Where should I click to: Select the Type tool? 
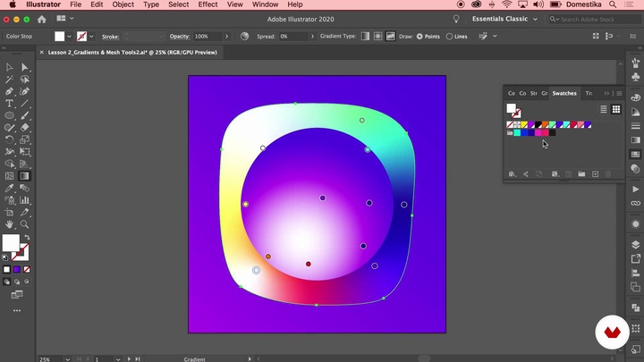(10, 104)
